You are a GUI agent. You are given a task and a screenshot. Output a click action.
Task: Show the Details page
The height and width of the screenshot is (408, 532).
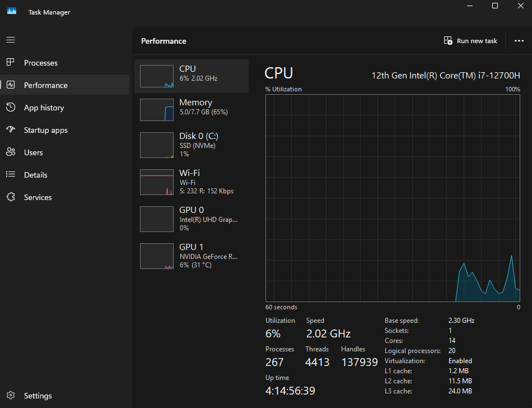(65, 175)
